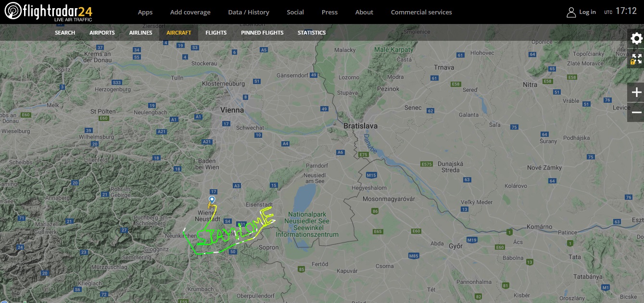
Task: Switch to the Search tab
Action: [65, 33]
